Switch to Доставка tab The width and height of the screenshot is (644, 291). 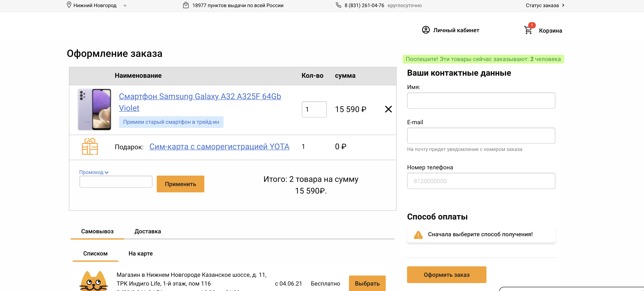pyautogui.click(x=148, y=231)
